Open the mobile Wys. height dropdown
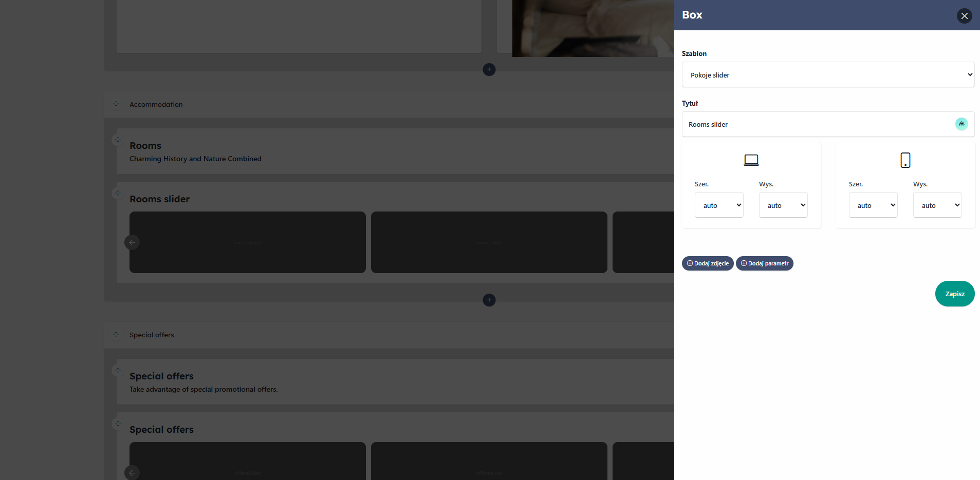 tap(937, 205)
